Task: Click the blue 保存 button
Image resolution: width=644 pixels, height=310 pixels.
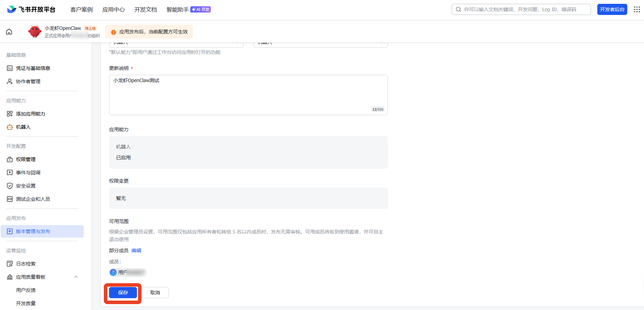Action: click(x=123, y=293)
